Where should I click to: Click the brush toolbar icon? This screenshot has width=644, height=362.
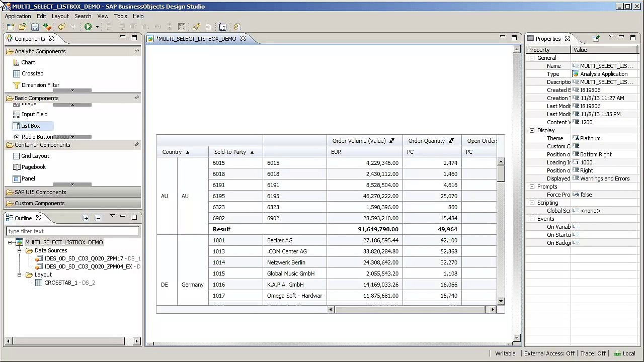tap(196, 27)
